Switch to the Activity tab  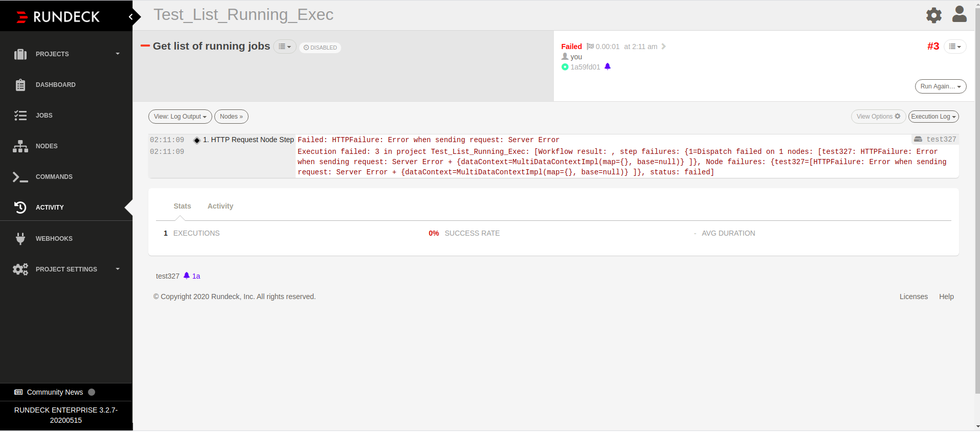pos(220,206)
